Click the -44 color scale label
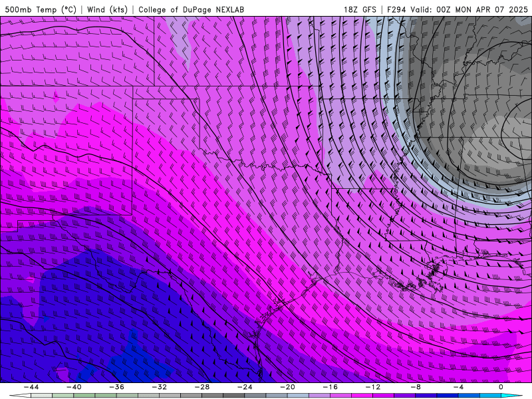This screenshot has height=399, width=532. (31, 387)
